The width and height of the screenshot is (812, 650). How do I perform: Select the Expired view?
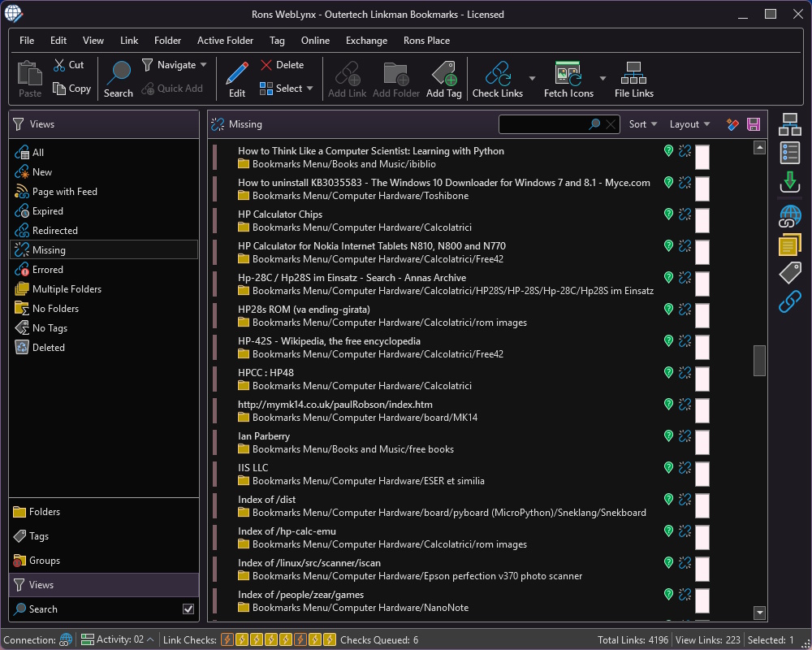click(104, 211)
